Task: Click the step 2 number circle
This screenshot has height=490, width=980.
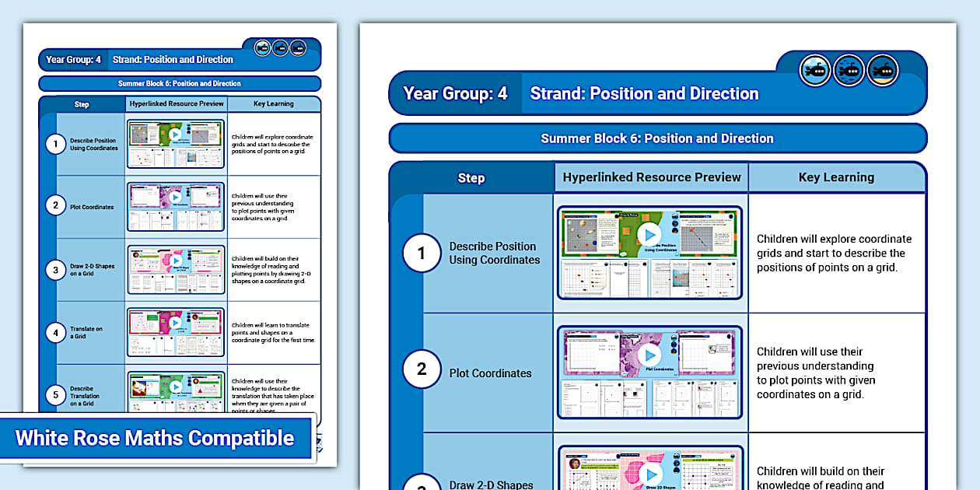Action: tap(421, 369)
